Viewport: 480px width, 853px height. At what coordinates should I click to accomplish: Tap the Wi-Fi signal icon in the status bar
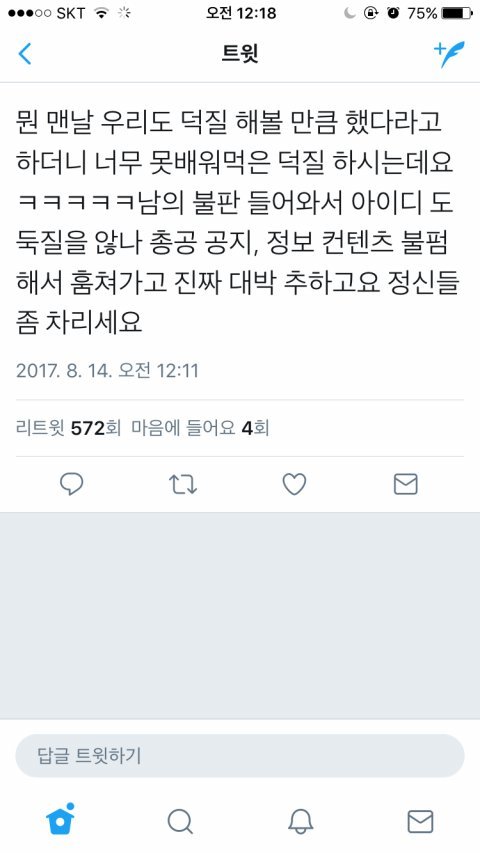click(101, 13)
